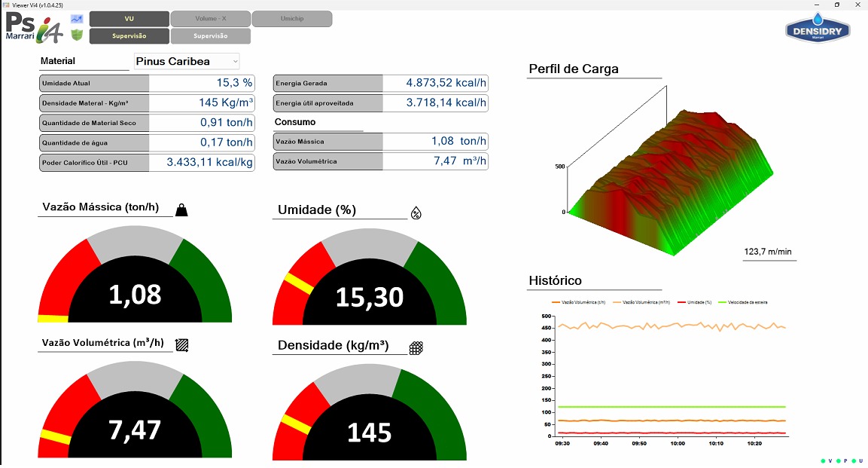This screenshot has height=468, width=868.
Task: Click the Densidade gauge reading 145
Action: tap(369, 412)
